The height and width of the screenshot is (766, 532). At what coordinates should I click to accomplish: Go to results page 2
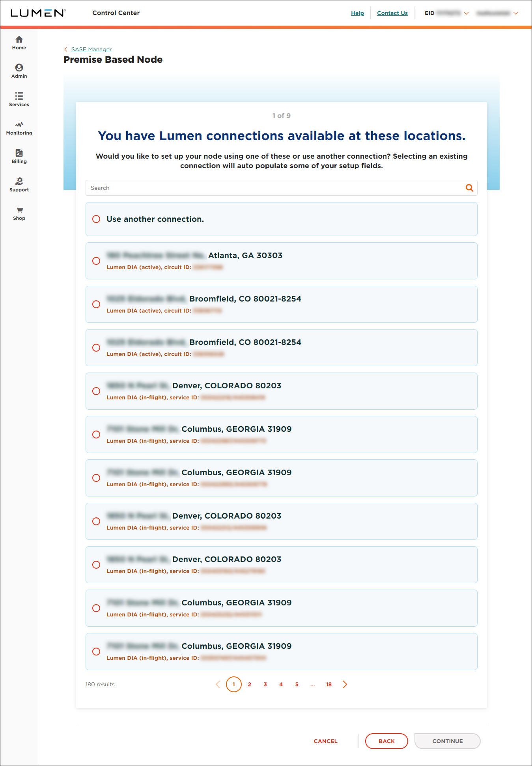point(249,684)
